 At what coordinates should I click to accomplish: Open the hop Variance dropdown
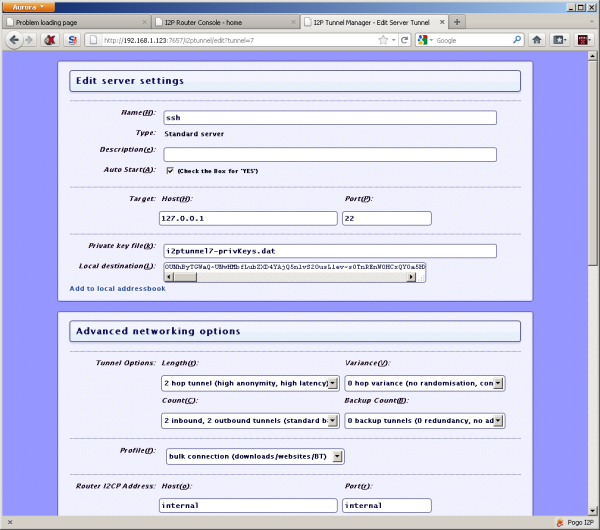click(x=425, y=383)
